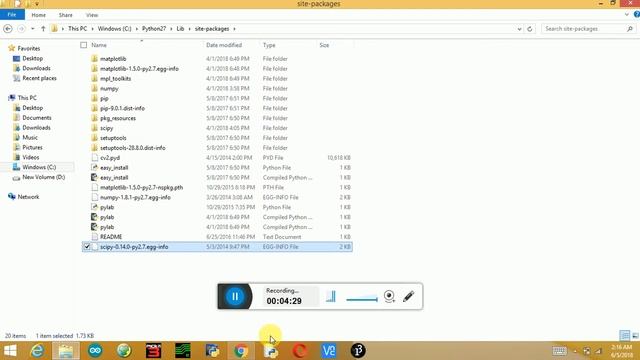
Task: Click This PC in address path
Action: click(x=77, y=29)
